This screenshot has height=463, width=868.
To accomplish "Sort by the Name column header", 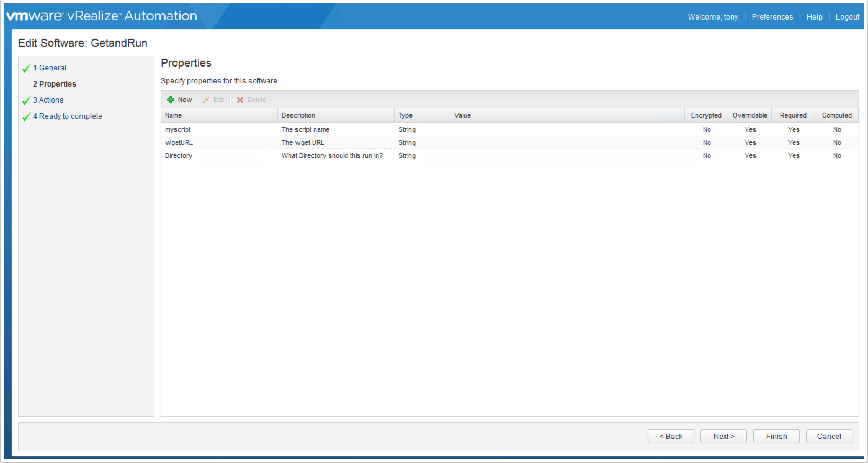I will [173, 115].
